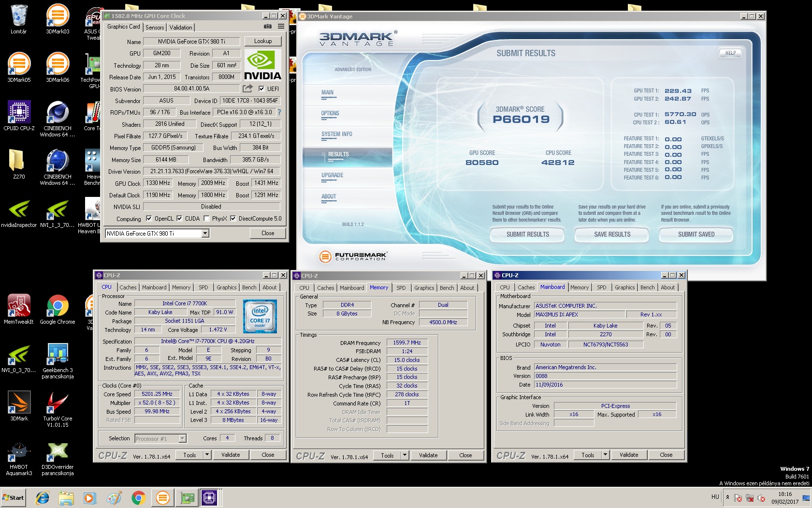Expand Tools arrow in CPU-Z Mainboard tab window
The height and width of the screenshot is (508, 812).
click(x=605, y=455)
